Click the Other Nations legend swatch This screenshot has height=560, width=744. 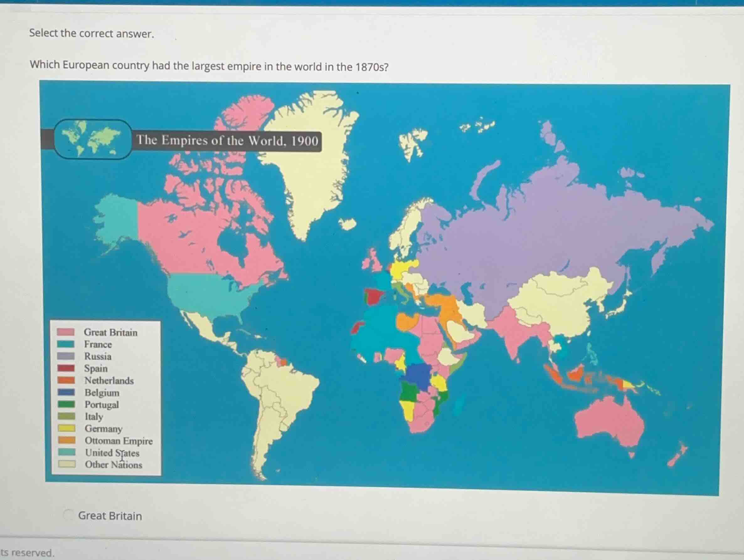[66, 464]
